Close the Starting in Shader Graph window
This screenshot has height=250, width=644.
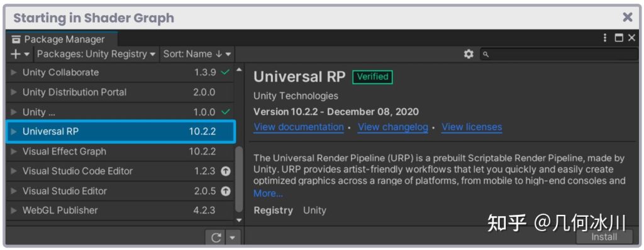click(x=628, y=17)
